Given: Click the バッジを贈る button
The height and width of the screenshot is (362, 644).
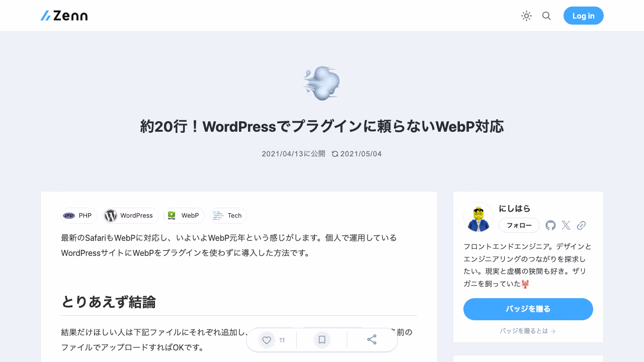Looking at the screenshot, I should point(528,309).
